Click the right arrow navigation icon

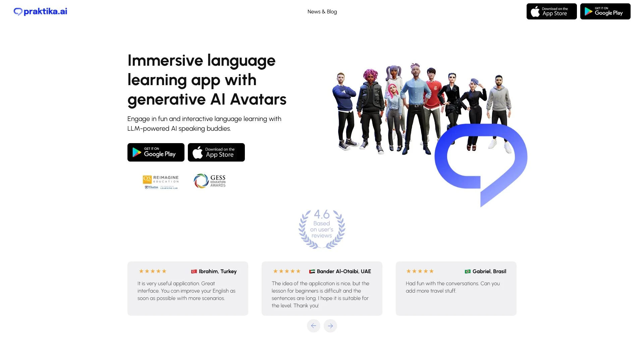tap(330, 326)
